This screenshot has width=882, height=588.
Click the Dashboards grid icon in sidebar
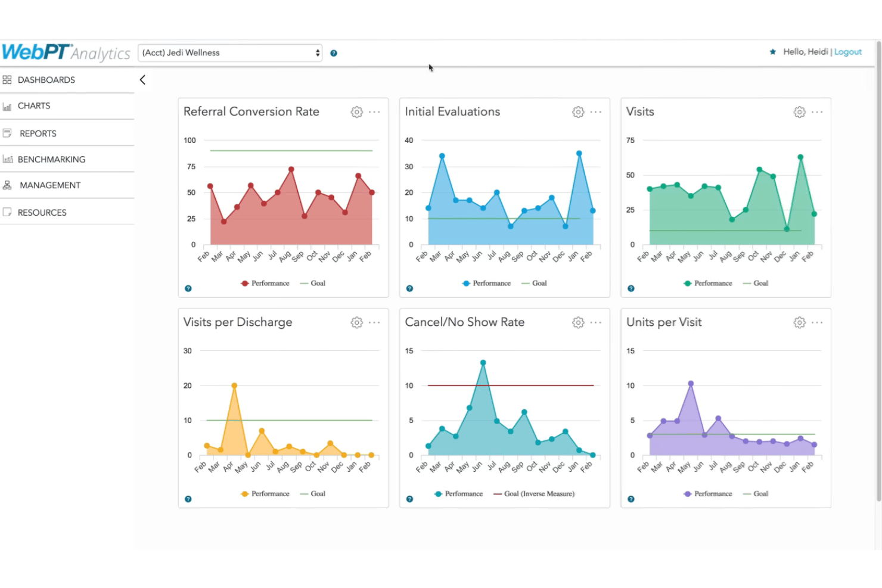7,80
